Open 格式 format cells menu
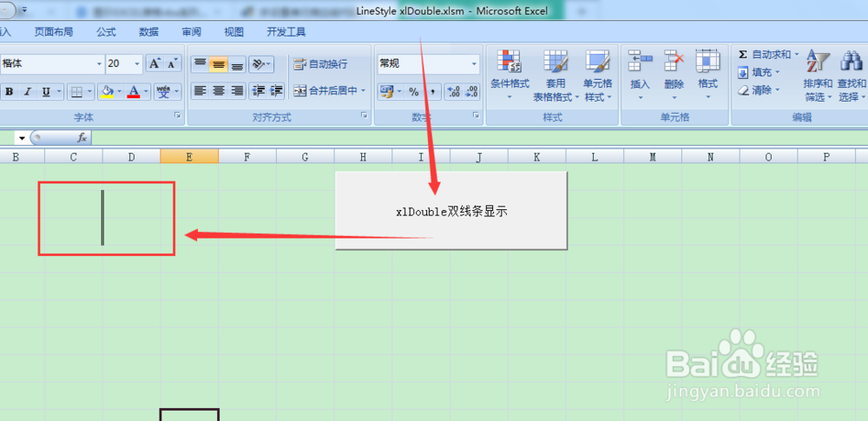The image size is (868, 421). click(707, 76)
